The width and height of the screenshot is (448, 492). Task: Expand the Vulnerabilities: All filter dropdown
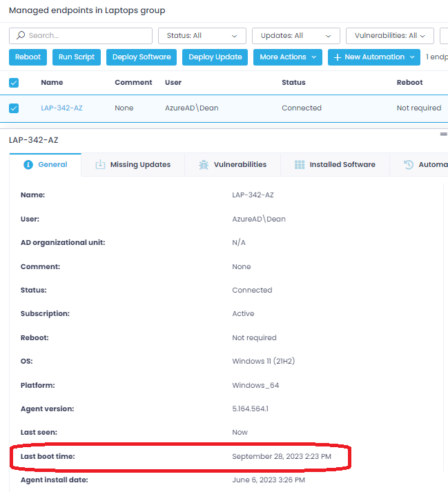[x=389, y=36]
